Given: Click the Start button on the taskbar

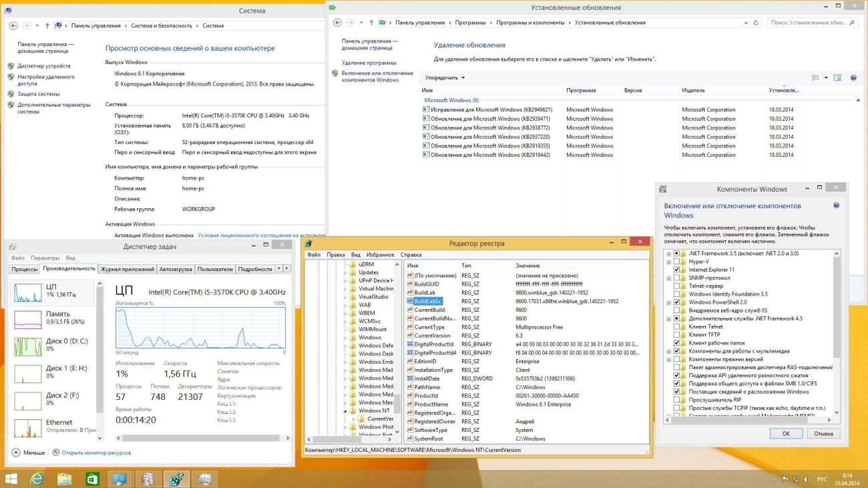Looking at the screenshot, I should (11, 479).
